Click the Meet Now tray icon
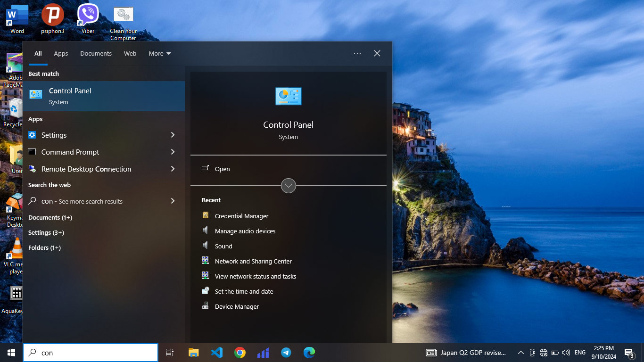The width and height of the screenshot is (644, 362). [x=532, y=353]
